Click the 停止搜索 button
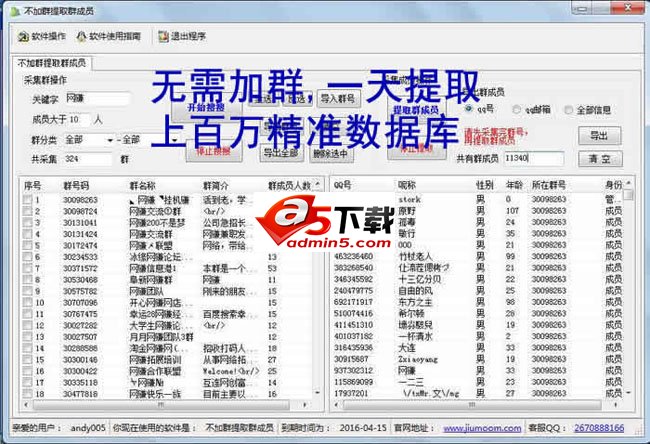Image resolution: width=650 pixels, height=444 pixels. pos(213,151)
